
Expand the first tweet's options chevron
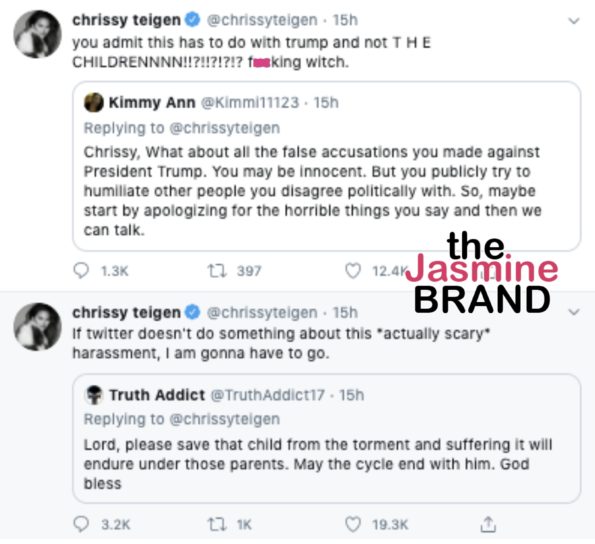pos(574,20)
